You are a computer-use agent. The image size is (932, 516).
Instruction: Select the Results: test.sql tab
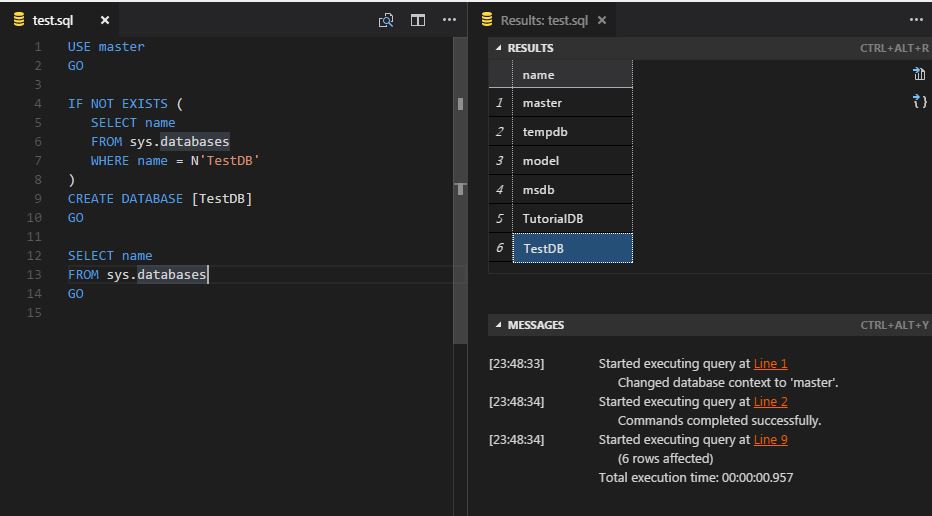coord(544,20)
